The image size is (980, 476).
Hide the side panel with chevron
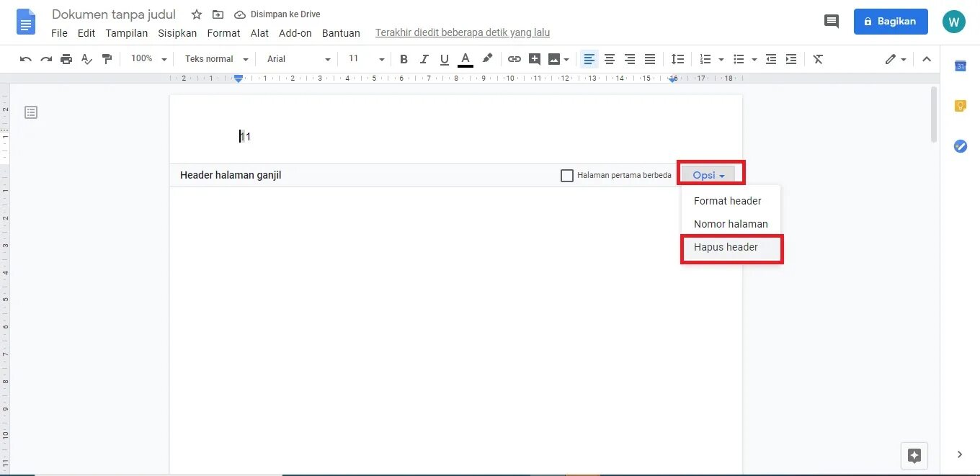[x=960, y=454]
